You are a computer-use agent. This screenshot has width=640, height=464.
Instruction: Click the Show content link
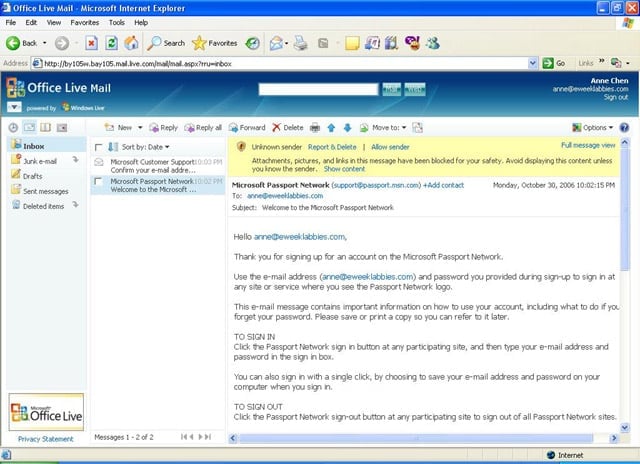[x=344, y=169]
